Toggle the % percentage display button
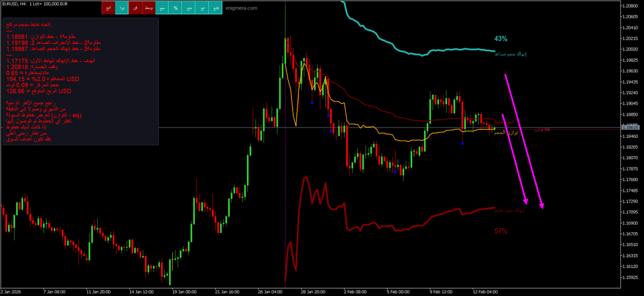This screenshot has height=296, width=644. [176, 8]
